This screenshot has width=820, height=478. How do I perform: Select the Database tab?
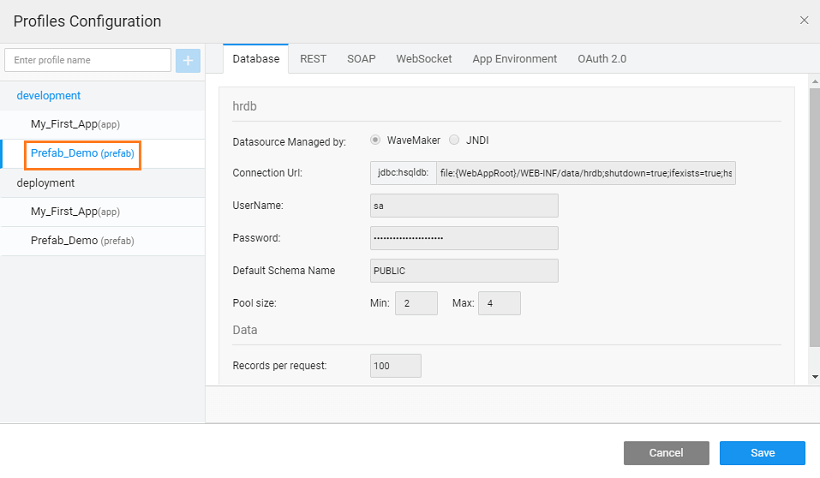256,59
